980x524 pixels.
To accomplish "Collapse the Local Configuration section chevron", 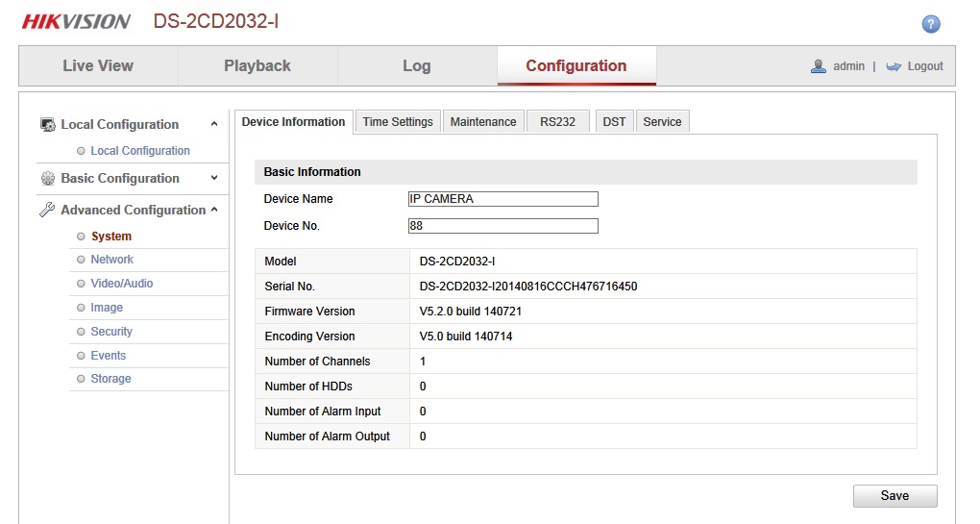I will point(214,124).
